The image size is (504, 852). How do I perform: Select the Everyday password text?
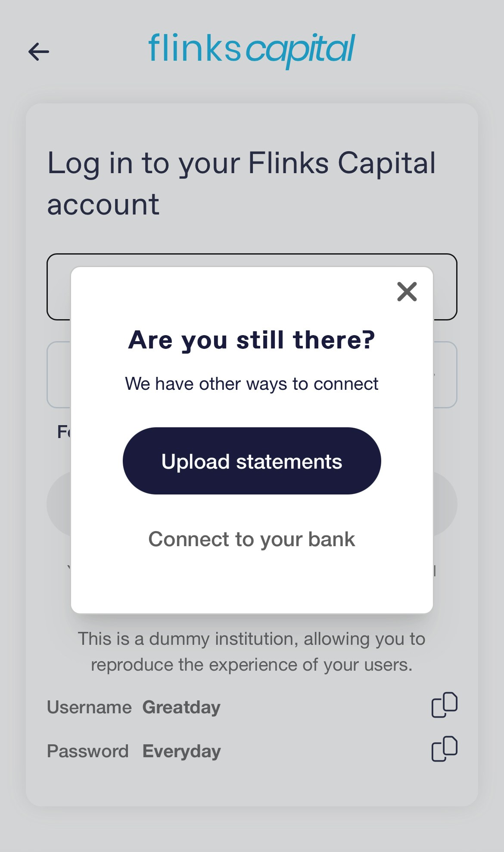click(x=180, y=750)
